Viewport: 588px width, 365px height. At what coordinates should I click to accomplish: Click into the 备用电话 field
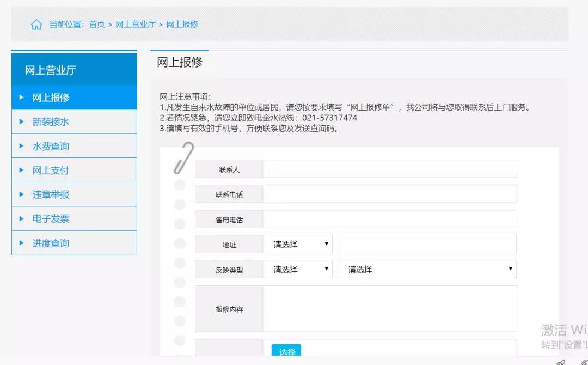tap(389, 220)
